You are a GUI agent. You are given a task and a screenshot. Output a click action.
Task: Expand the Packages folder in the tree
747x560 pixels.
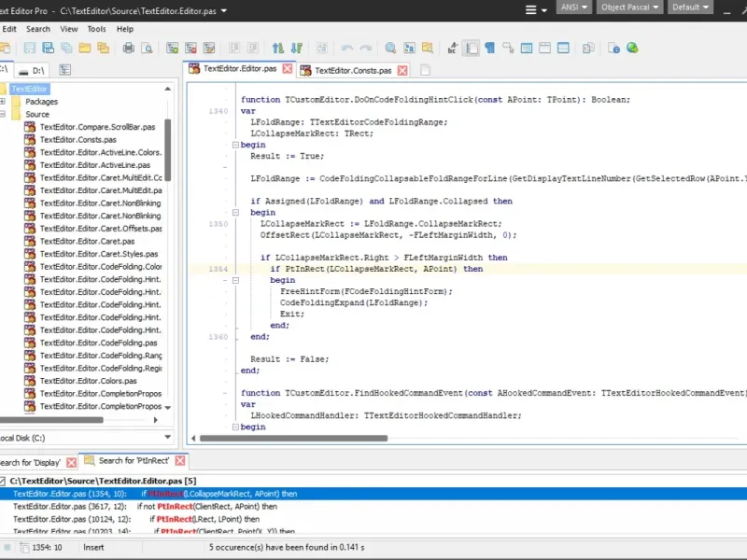point(3,102)
